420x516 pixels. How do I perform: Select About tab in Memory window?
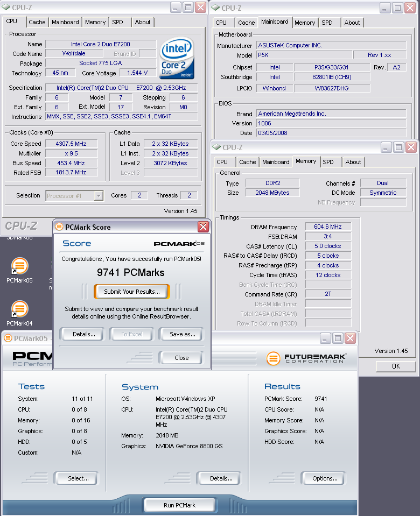pos(353,162)
